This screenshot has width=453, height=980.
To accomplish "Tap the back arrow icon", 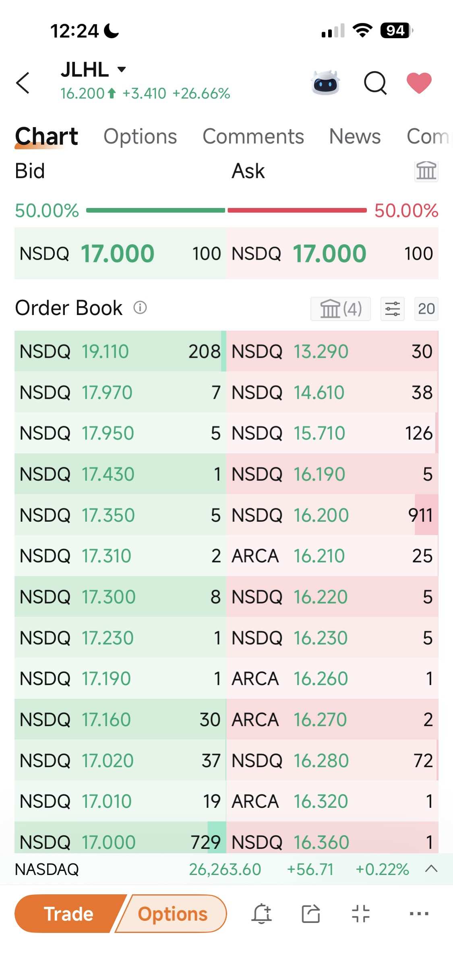I will [23, 83].
